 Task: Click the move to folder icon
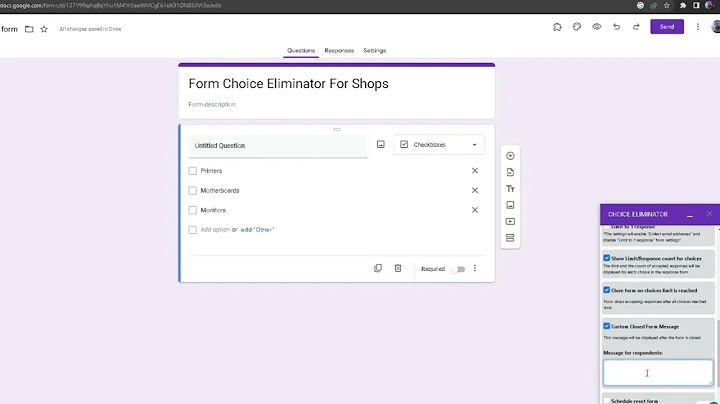29,29
